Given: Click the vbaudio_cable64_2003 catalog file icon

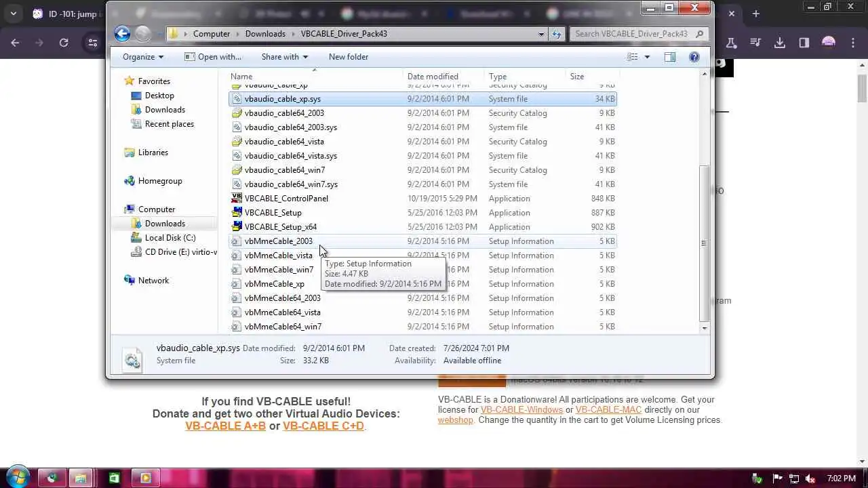Looking at the screenshot, I should pyautogui.click(x=237, y=113).
